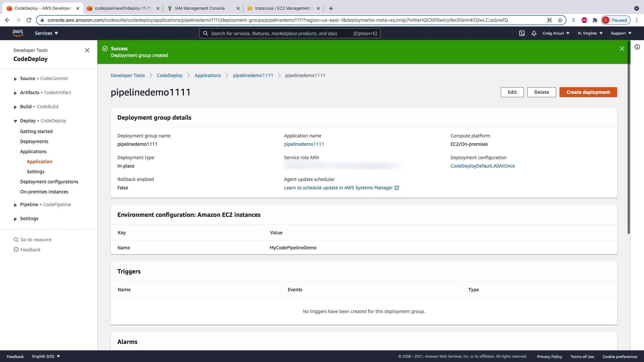This screenshot has width=644, height=362.
Task: Open the browser extensions puzzle icon
Action: (595, 20)
